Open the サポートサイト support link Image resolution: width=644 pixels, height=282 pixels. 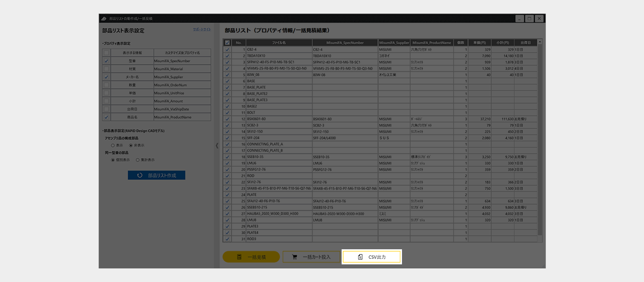pos(202,30)
